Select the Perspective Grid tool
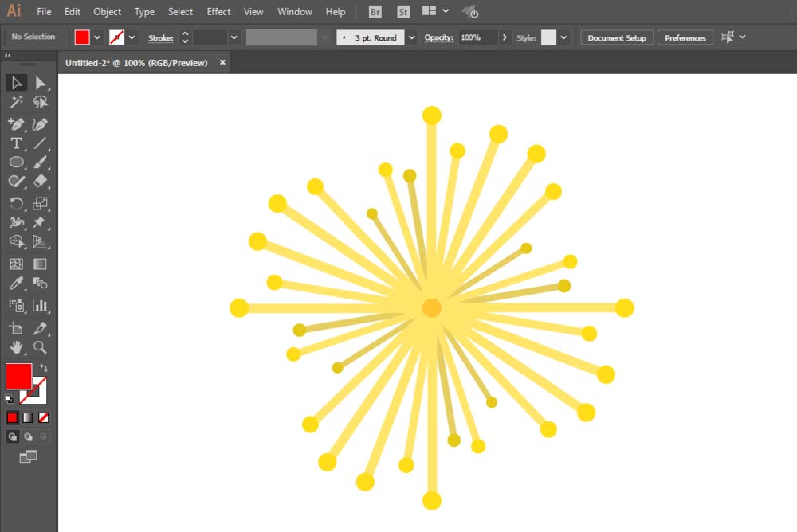797x532 pixels. pyautogui.click(x=40, y=241)
